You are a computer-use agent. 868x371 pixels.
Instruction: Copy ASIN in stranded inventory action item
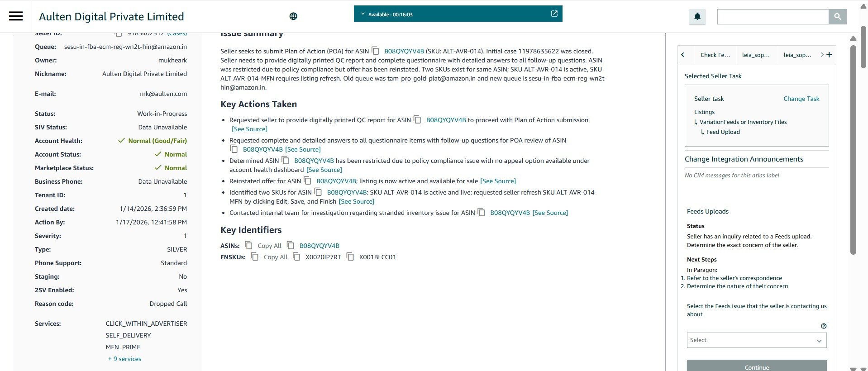pos(482,212)
